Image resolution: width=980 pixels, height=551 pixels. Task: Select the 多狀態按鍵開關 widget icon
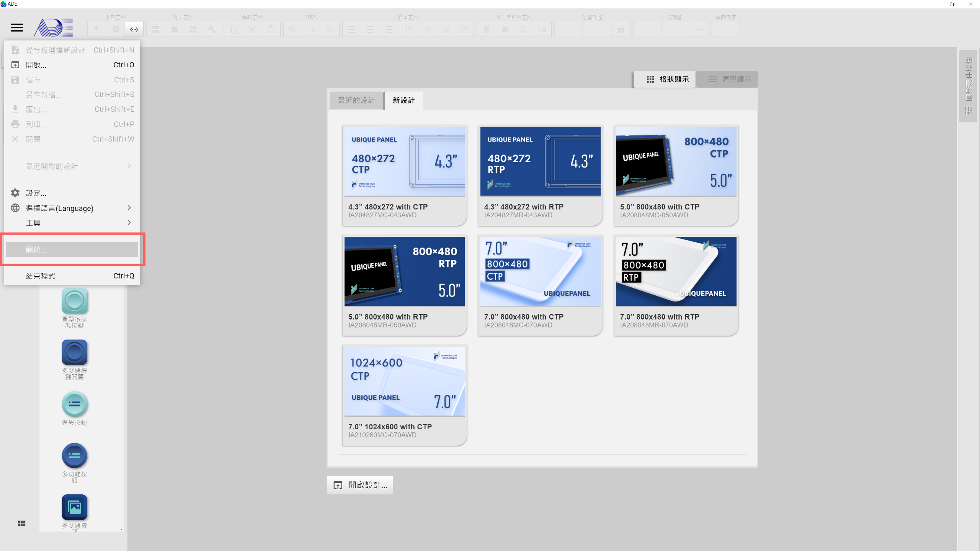[75, 352]
